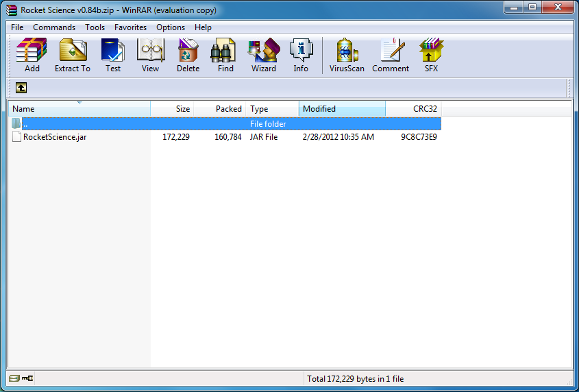Create SFX self-extracting archive

tap(431, 55)
